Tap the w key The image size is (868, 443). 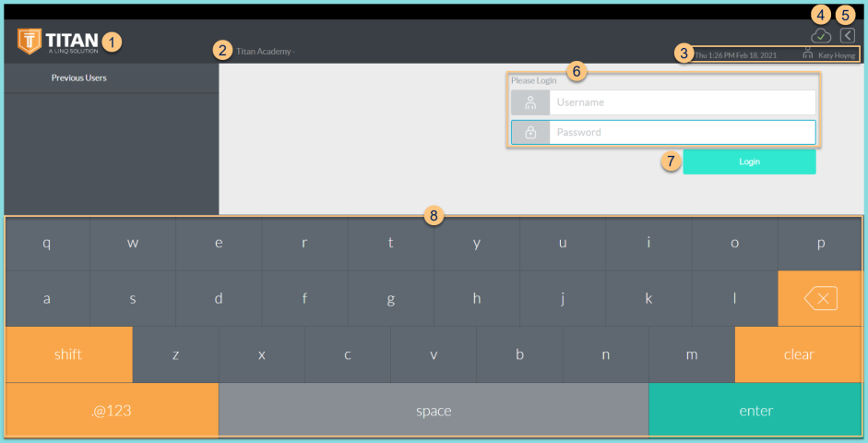pyautogui.click(x=133, y=243)
